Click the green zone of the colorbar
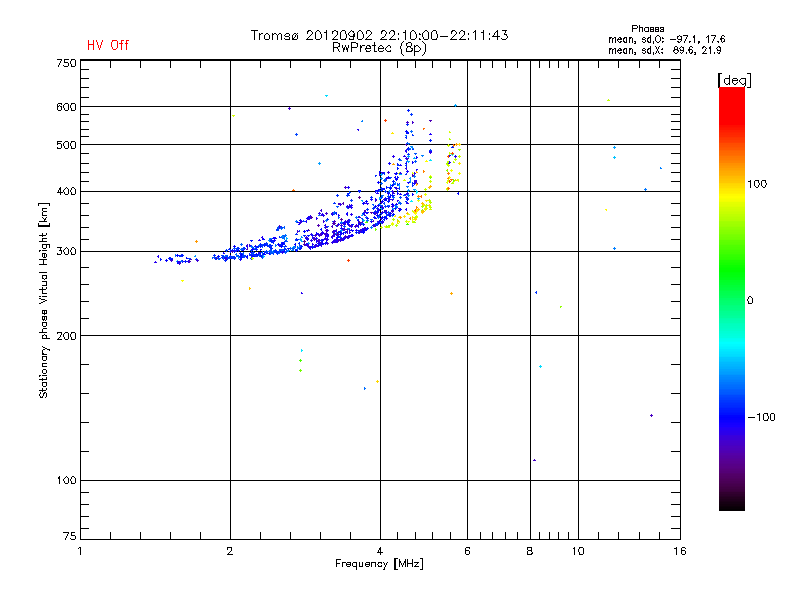800x600 pixels. [732, 270]
